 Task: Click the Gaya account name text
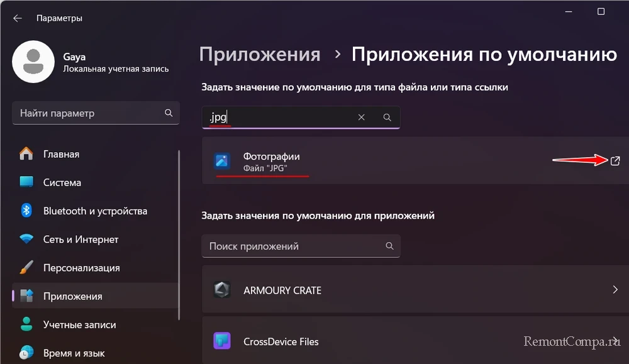(74, 57)
